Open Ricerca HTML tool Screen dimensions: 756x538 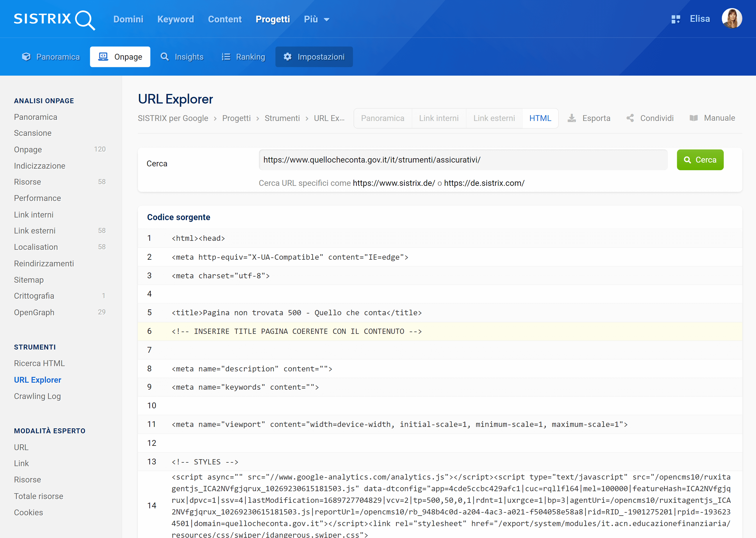coord(40,364)
